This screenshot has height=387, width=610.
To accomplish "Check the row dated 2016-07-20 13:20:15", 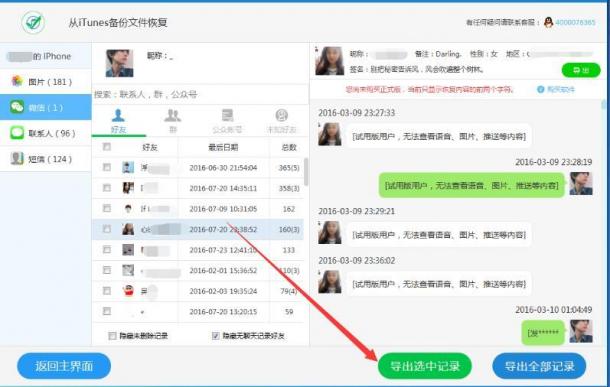I will (107, 311).
